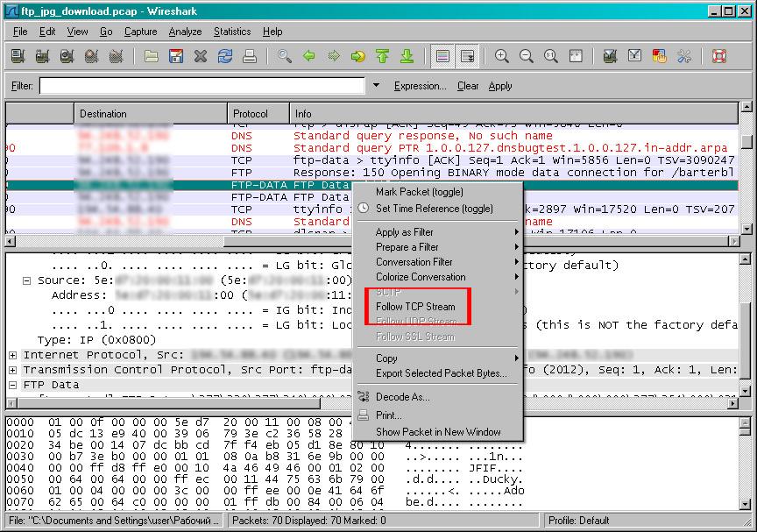Screen dimensions: 757x532
Task: Collapse the Source tree node
Action: [27, 280]
